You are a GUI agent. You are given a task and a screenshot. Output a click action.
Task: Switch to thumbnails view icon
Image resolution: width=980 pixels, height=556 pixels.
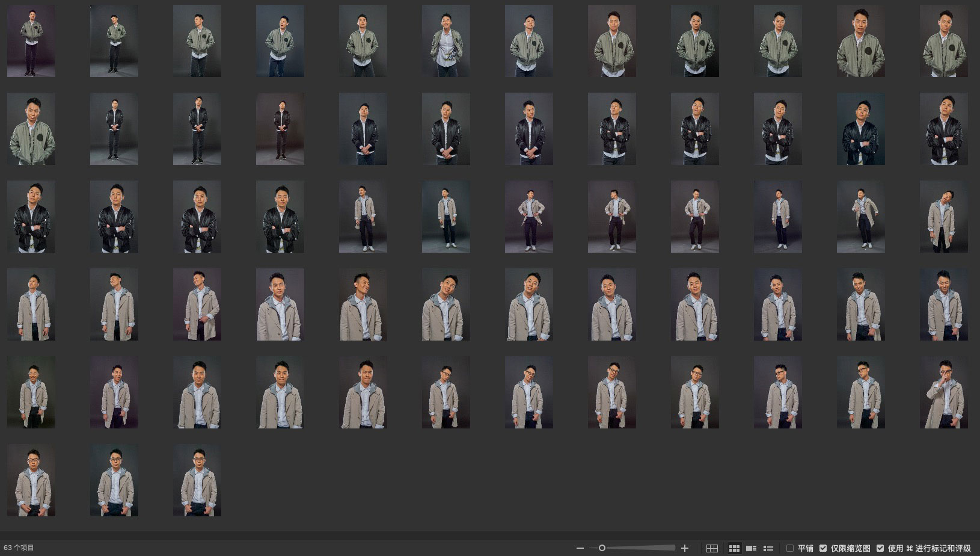tap(734, 548)
